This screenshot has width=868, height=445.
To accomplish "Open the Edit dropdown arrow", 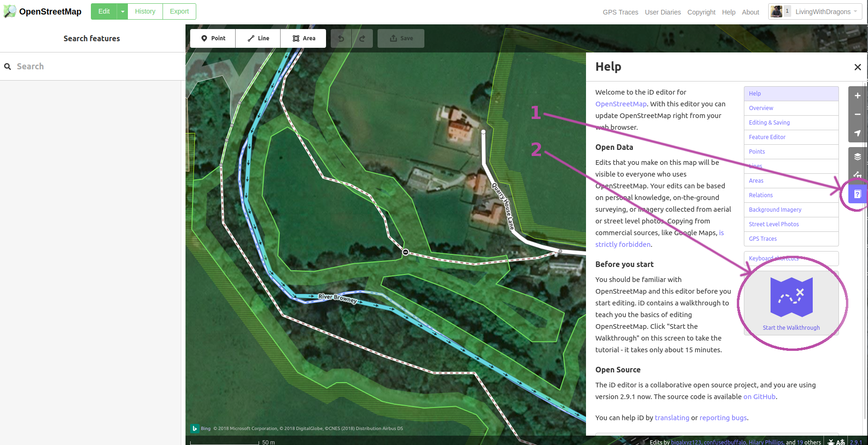I will tap(123, 11).
